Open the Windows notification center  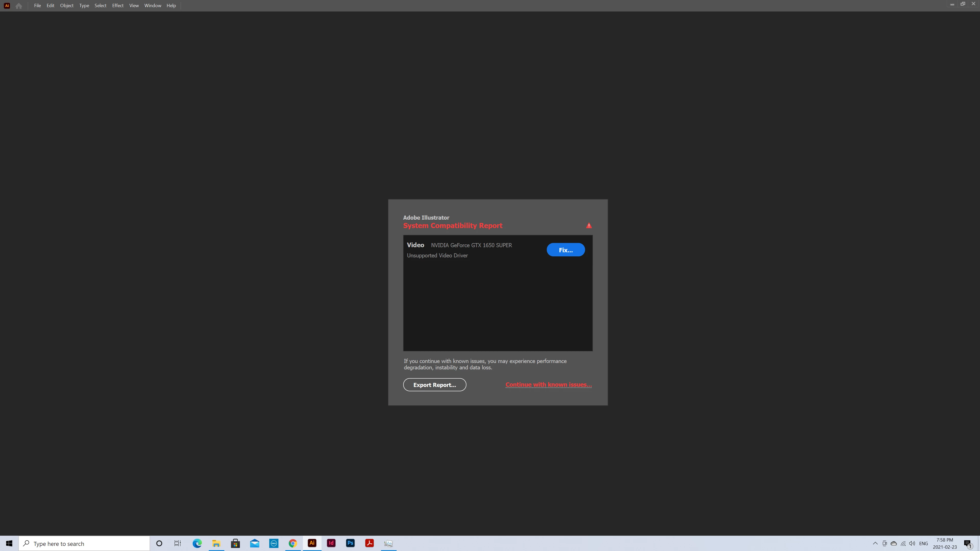968,543
